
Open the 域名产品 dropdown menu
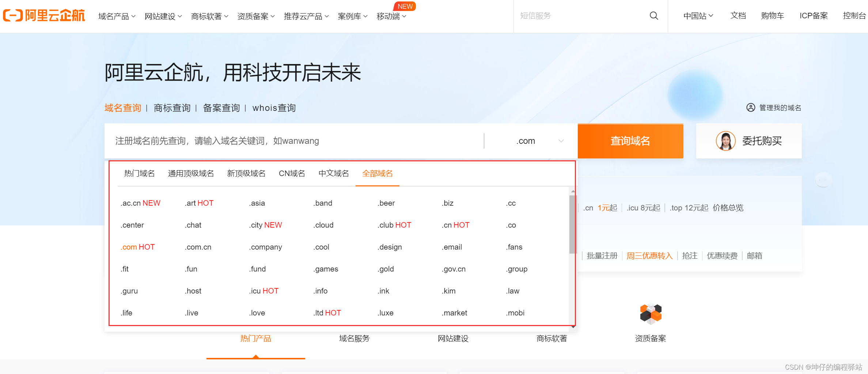[x=117, y=16]
